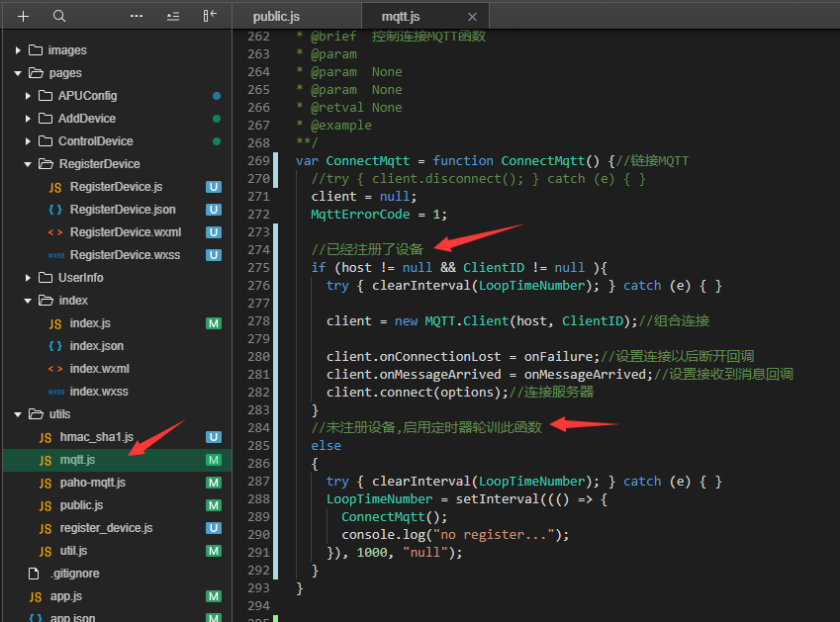Expand the AddDevice folder
840x622 pixels.
(x=28, y=119)
